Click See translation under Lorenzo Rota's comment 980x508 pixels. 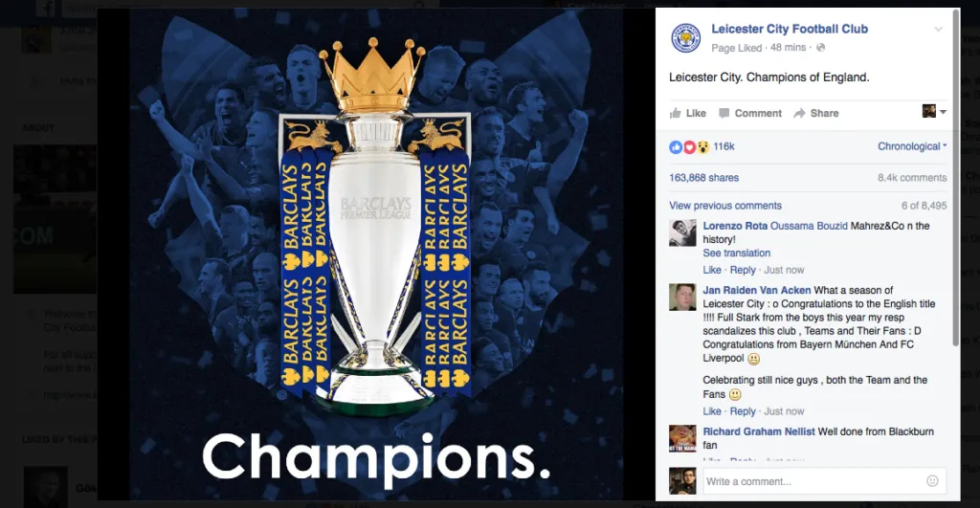tap(736, 254)
